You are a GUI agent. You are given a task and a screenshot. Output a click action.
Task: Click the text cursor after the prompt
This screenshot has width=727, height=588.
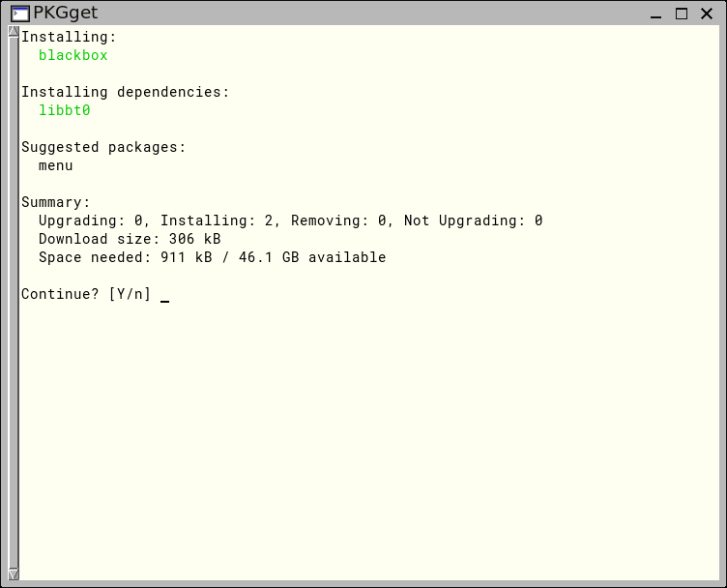164,301
